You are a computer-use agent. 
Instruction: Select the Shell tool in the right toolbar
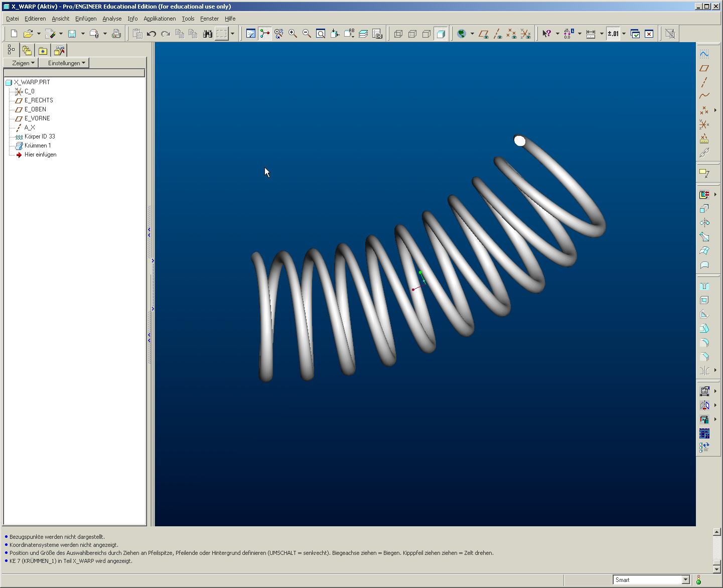[x=704, y=300]
